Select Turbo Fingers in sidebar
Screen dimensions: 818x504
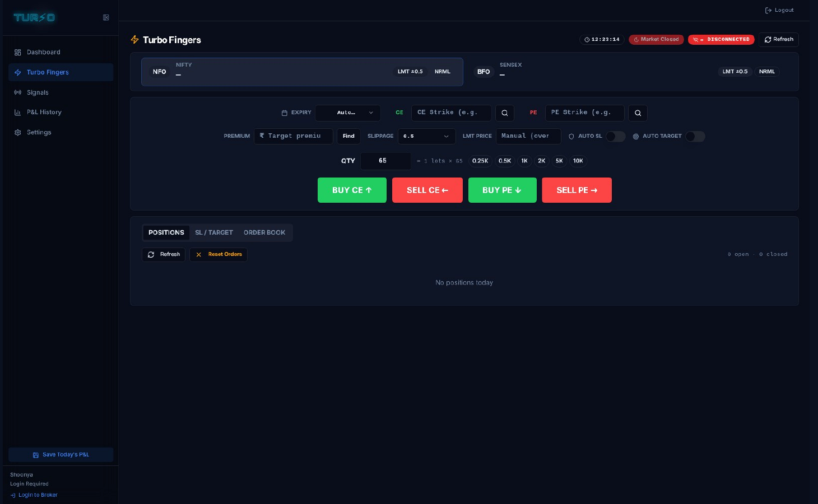click(61, 72)
